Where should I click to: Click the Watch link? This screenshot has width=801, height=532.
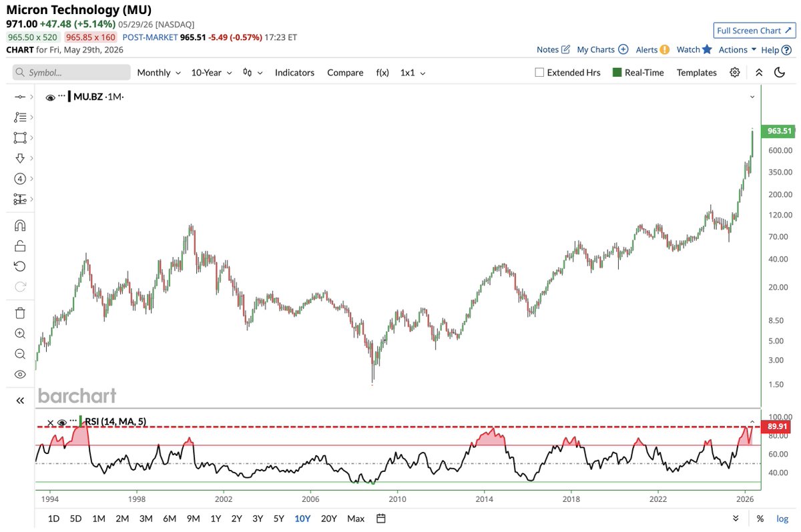[x=688, y=49]
